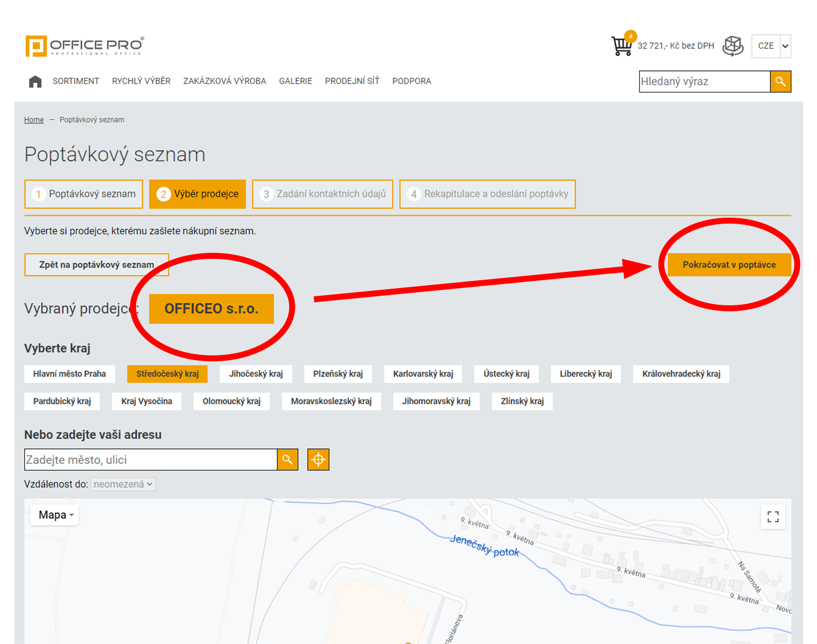This screenshot has height=644, width=817.
Task: Select Středočeský kraj region
Action: [168, 374]
